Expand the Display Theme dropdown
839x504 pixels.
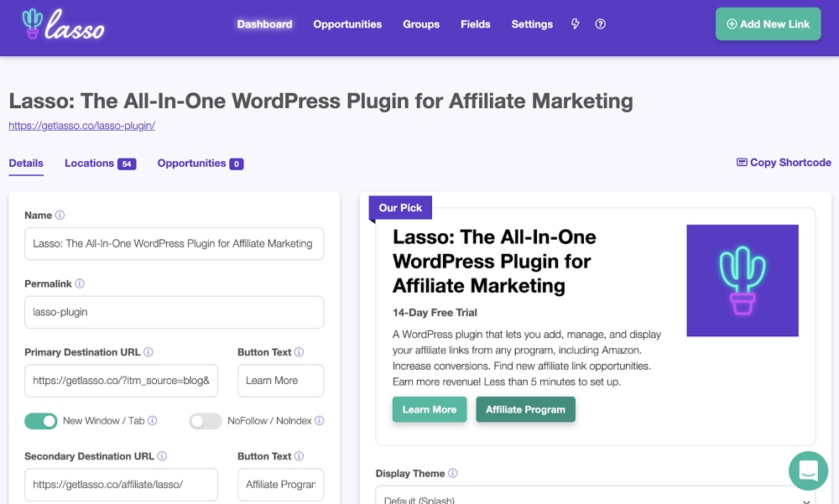pyautogui.click(x=596, y=496)
